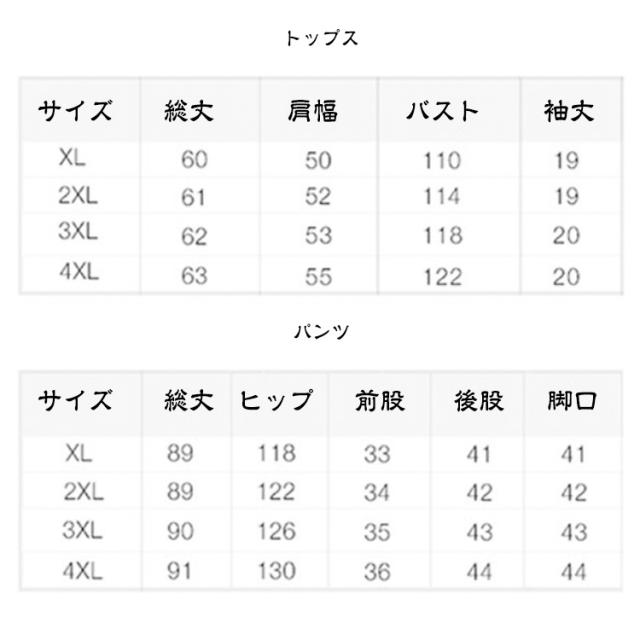The height and width of the screenshot is (640, 640).
Task: Select the ヒップ column header
Action: point(275,402)
